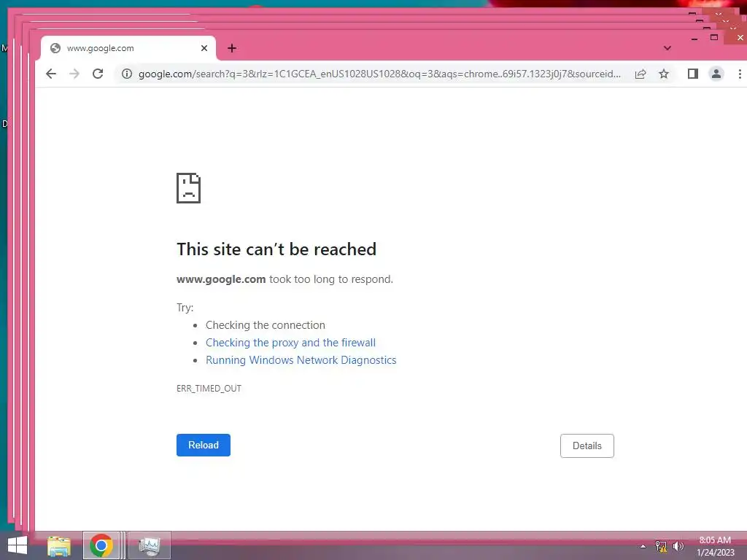Close the front Chrome window

739,38
